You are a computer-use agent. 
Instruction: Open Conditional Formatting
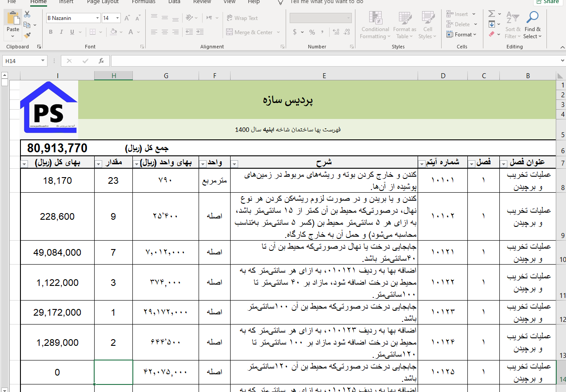tap(375, 25)
